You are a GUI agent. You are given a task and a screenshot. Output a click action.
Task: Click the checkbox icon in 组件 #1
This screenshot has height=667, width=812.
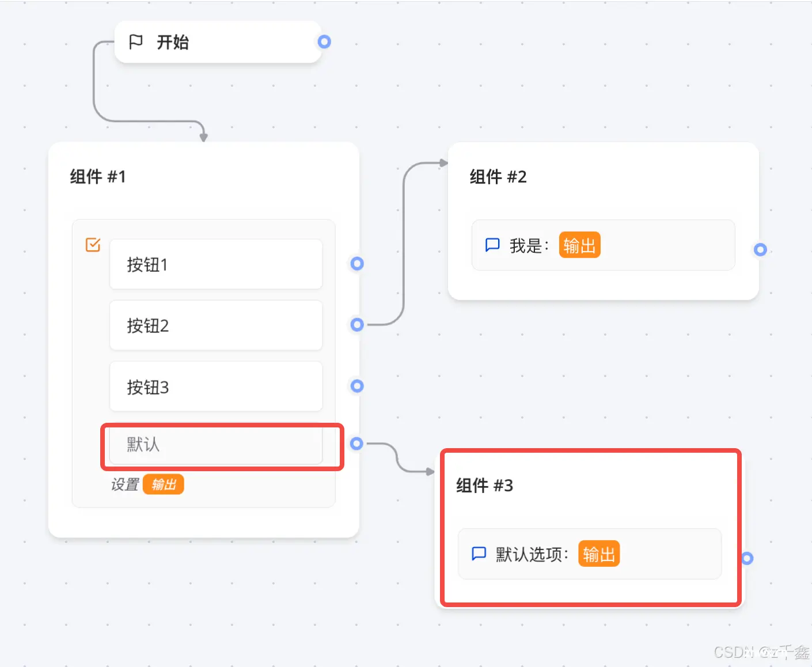point(93,245)
